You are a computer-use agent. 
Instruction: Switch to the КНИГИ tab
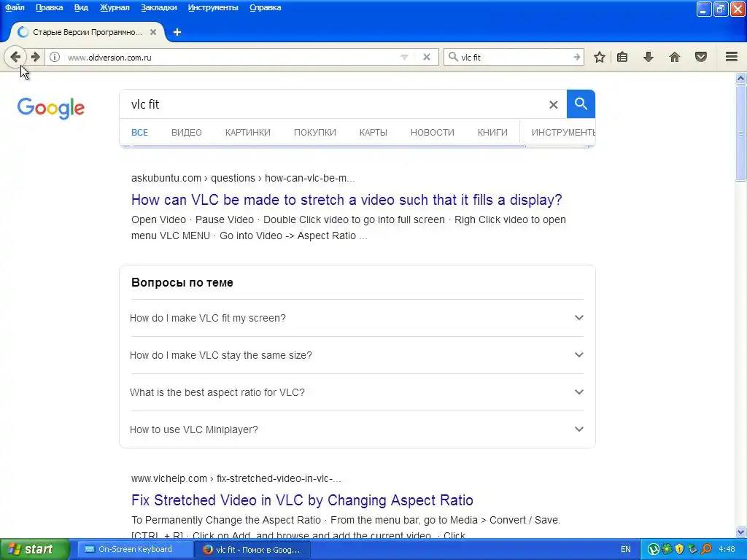(x=492, y=133)
